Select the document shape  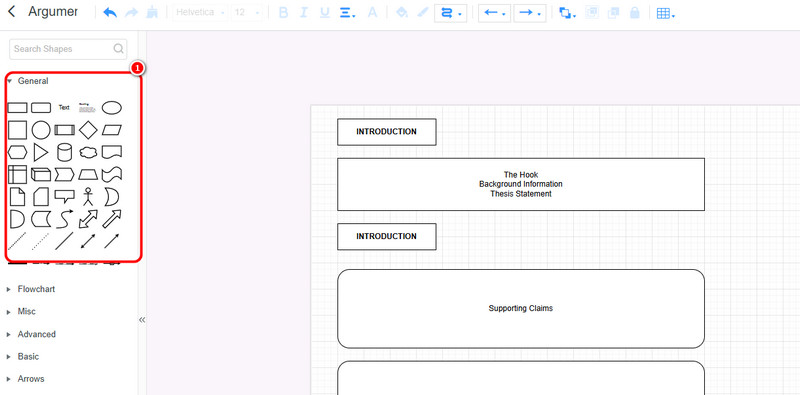(x=112, y=152)
